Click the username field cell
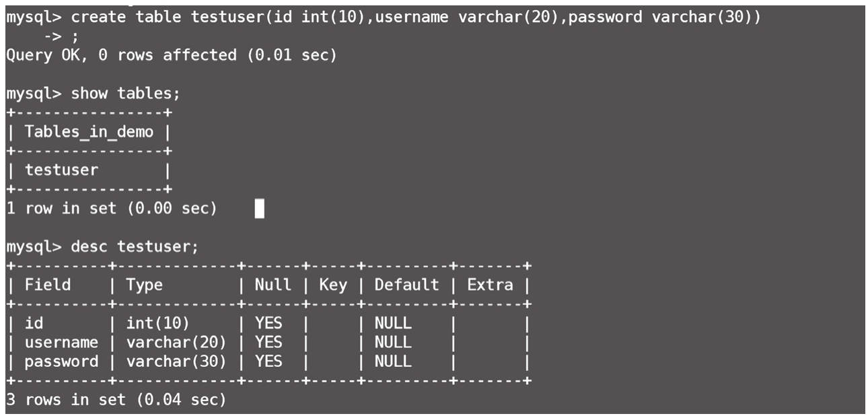This screenshot has width=868, height=416. [61, 343]
